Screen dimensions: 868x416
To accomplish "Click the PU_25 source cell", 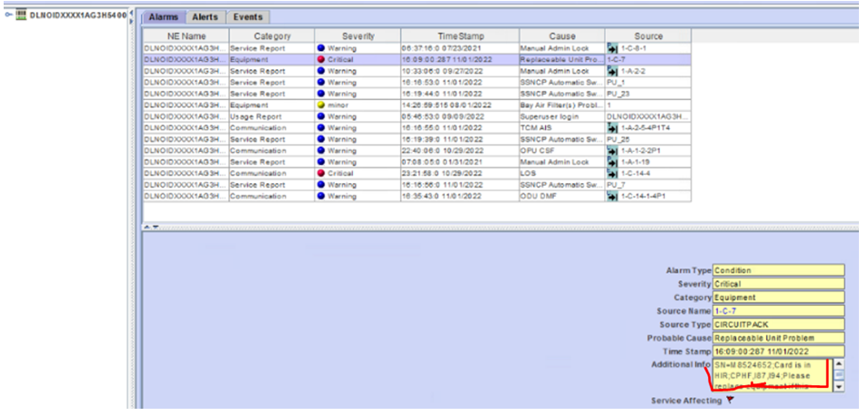I will tap(648, 139).
